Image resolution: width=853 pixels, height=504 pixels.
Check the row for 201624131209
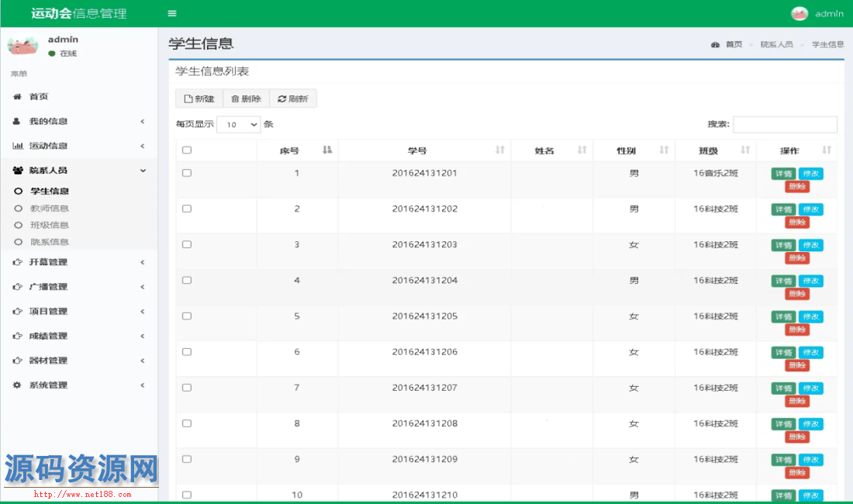tap(187, 460)
